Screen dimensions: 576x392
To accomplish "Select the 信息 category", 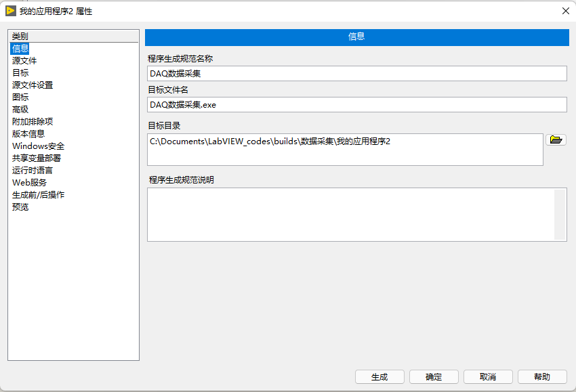I will click(x=20, y=49).
